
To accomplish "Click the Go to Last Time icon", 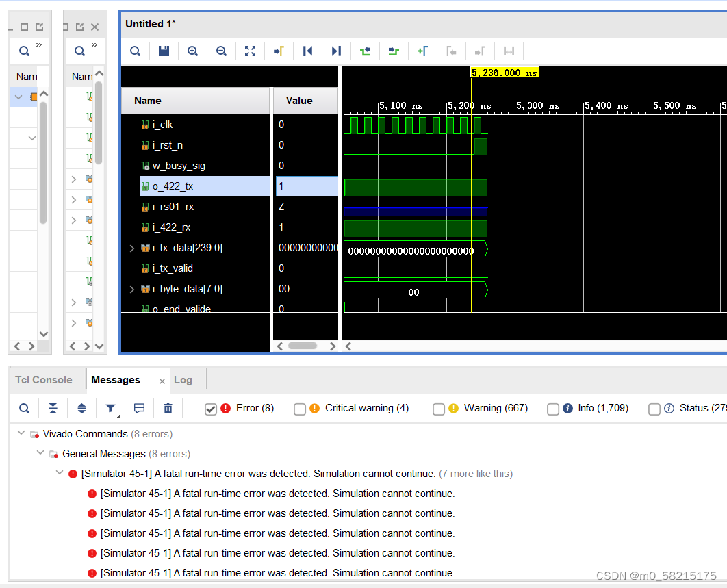I will (x=335, y=51).
